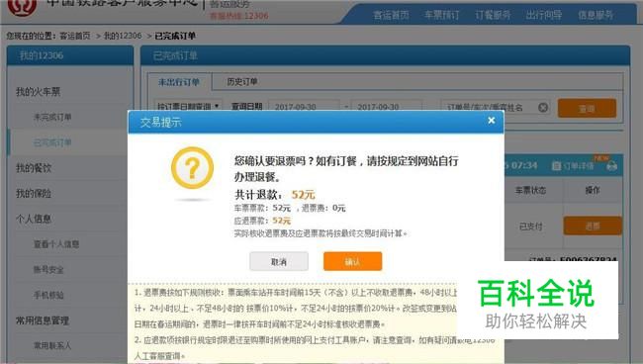Screen dimensions: 643x364
Task: Select 我的餐饮 in the sidebar
Action: click(34, 168)
